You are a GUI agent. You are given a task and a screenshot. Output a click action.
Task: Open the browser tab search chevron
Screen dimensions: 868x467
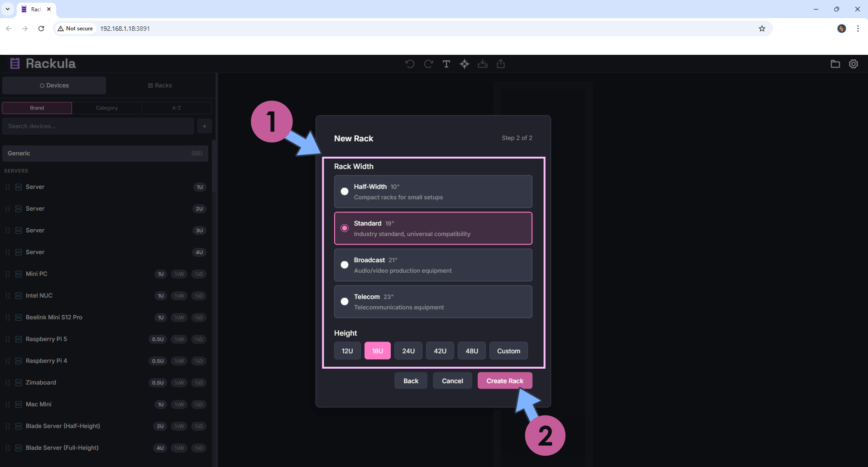tap(7, 9)
